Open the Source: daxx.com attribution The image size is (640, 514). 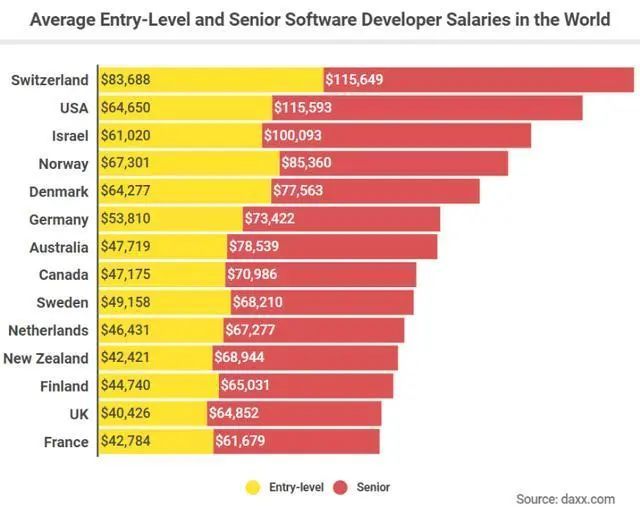pos(565,499)
